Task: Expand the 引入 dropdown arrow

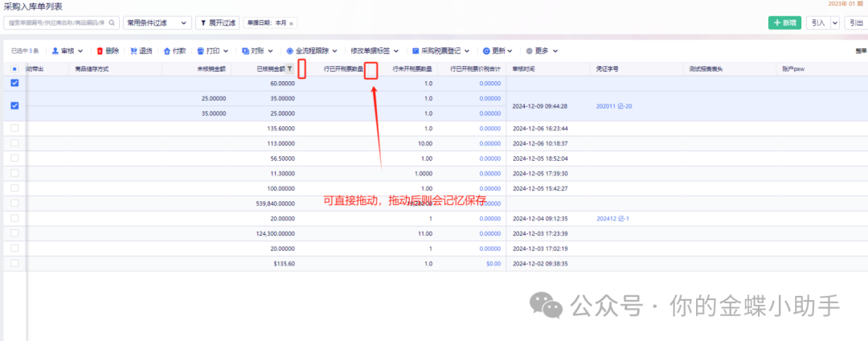Action: (x=834, y=23)
